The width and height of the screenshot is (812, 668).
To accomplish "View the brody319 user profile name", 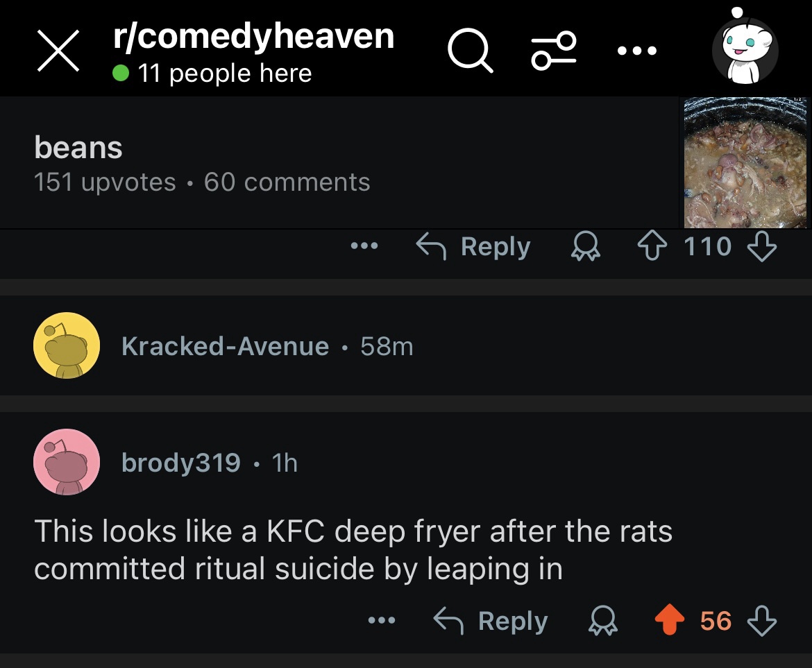I will pyautogui.click(x=181, y=463).
